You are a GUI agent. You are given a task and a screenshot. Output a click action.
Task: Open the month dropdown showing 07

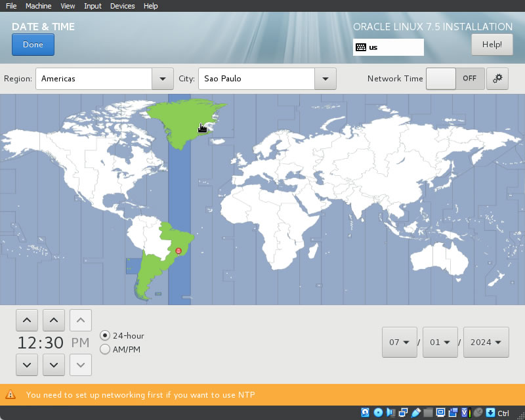[400, 343]
